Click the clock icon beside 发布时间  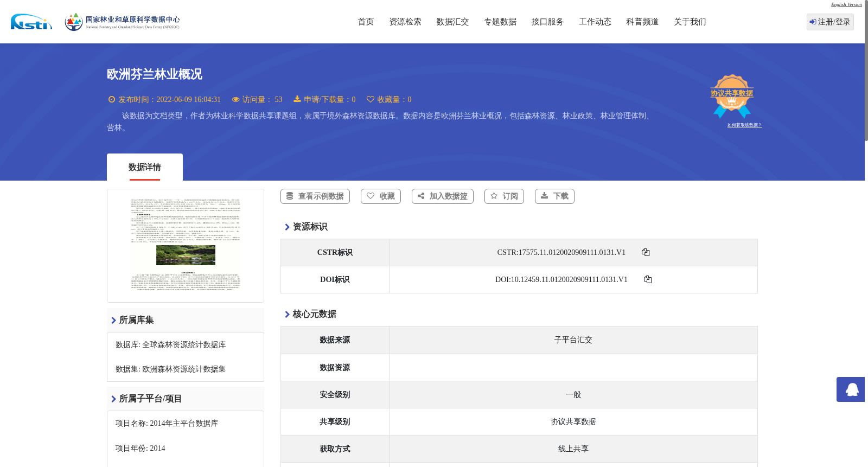[x=112, y=99]
